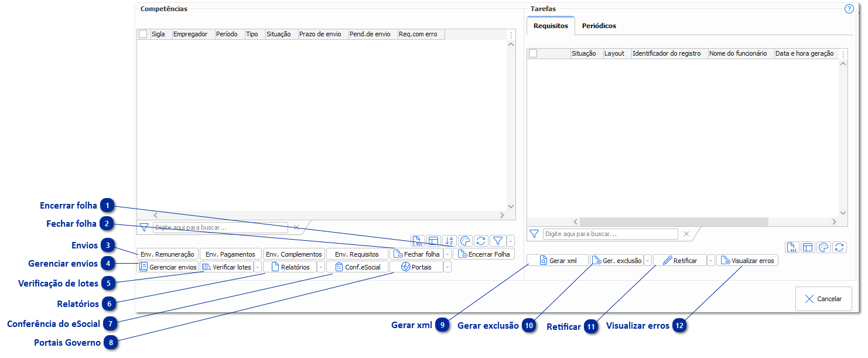The image size is (868, 358).
Task: Sort by Nome do funcionário column
Action: [741, 53]
